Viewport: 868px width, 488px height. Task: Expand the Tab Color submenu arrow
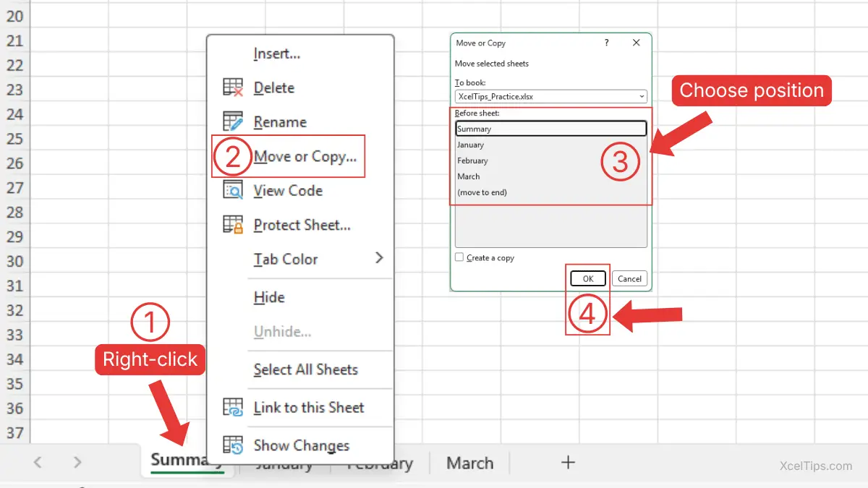tap(379, 258)
